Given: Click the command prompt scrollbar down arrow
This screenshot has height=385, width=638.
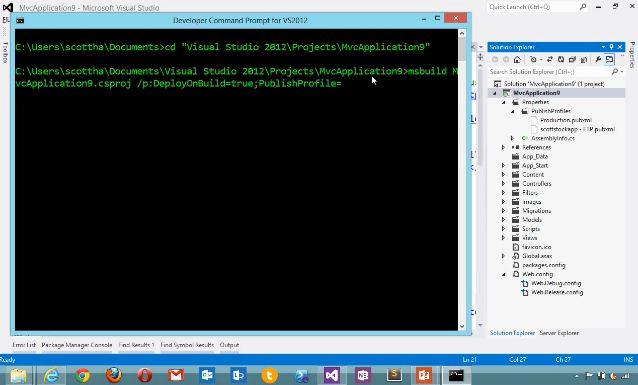Looking at the screenshot, I should click(462, 326).
